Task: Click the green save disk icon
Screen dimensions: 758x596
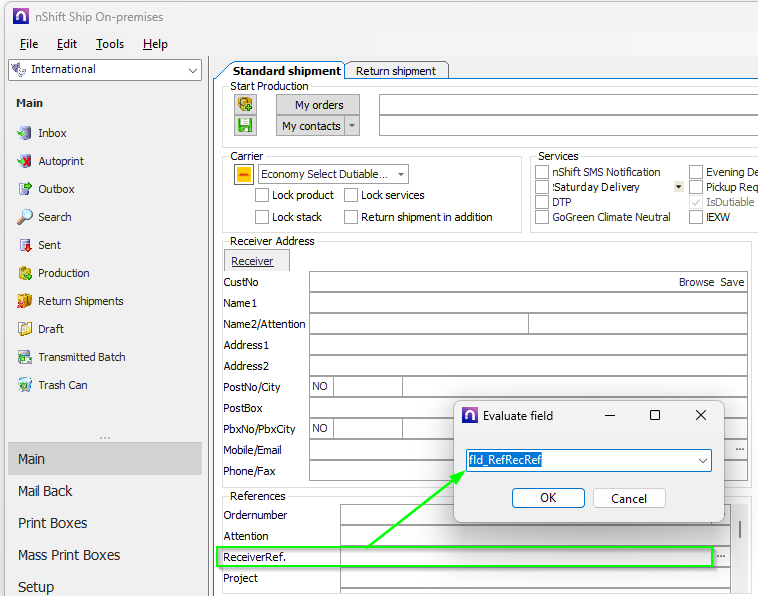Action: (245, 125)
